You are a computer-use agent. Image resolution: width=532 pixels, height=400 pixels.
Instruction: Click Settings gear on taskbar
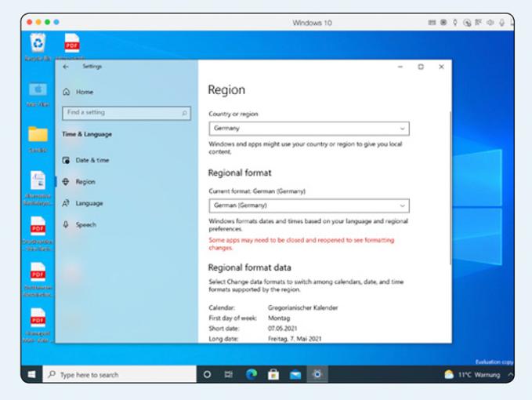tap(317, 374)
